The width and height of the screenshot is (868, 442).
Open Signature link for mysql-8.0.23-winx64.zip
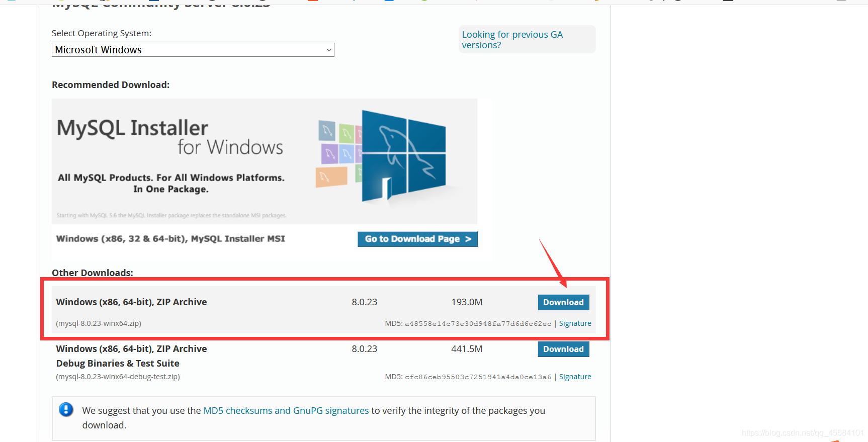(x=575, y=323)
